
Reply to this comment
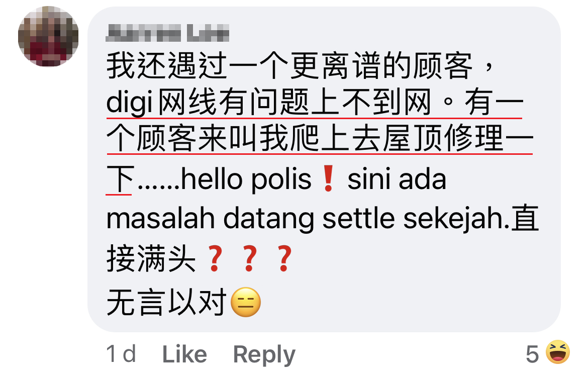pyautogui.click(x=264, y=354)
